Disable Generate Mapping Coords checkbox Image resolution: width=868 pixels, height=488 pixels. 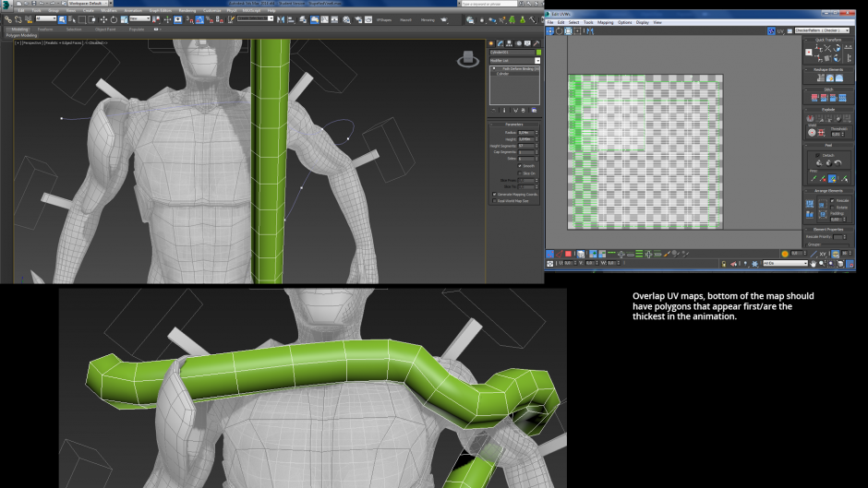[x=494, y=195]
